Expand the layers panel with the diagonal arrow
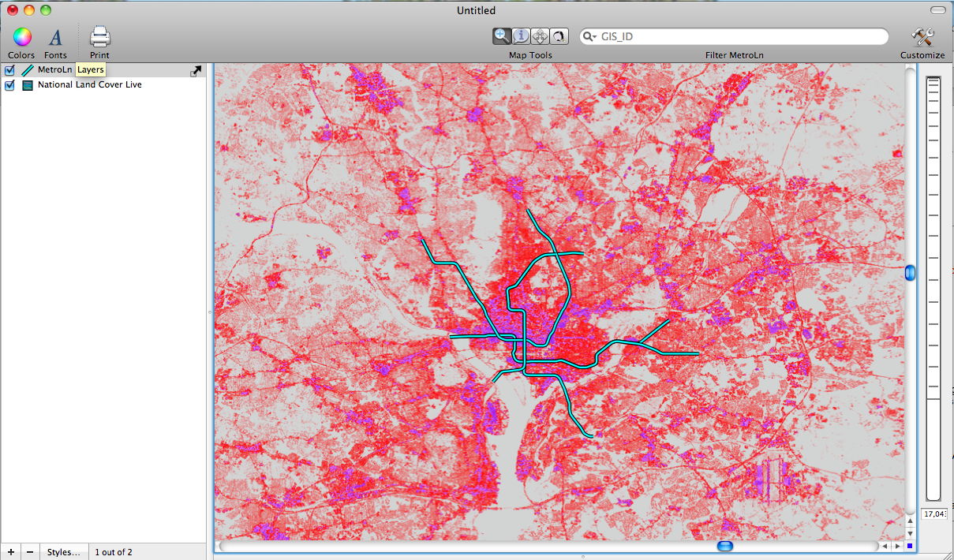This screenshot has width=954, height=560. click(x=196, y=70)
